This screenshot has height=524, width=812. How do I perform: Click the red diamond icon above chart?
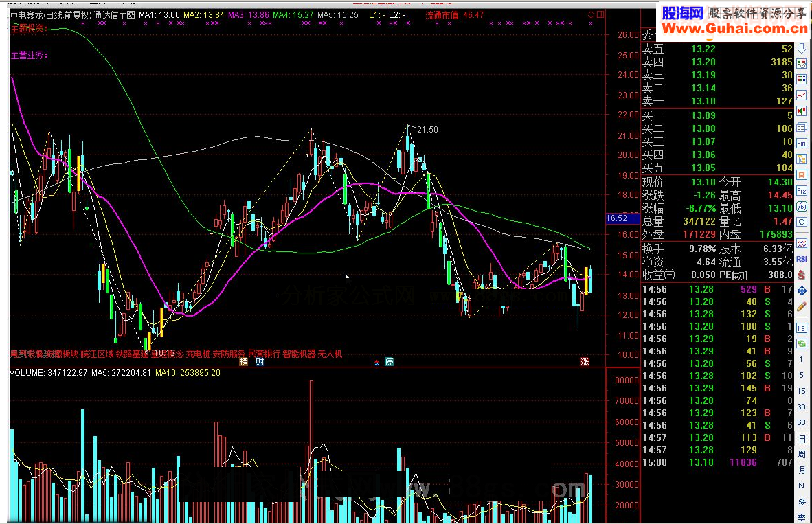(591, 15)
